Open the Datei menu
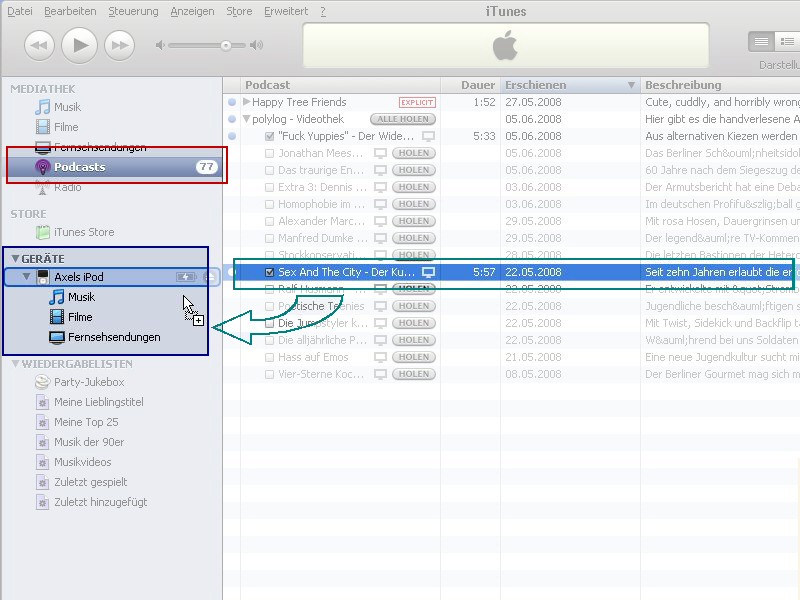Image resolution: width=800 pixels, height=600 pixels. [19, 11]
